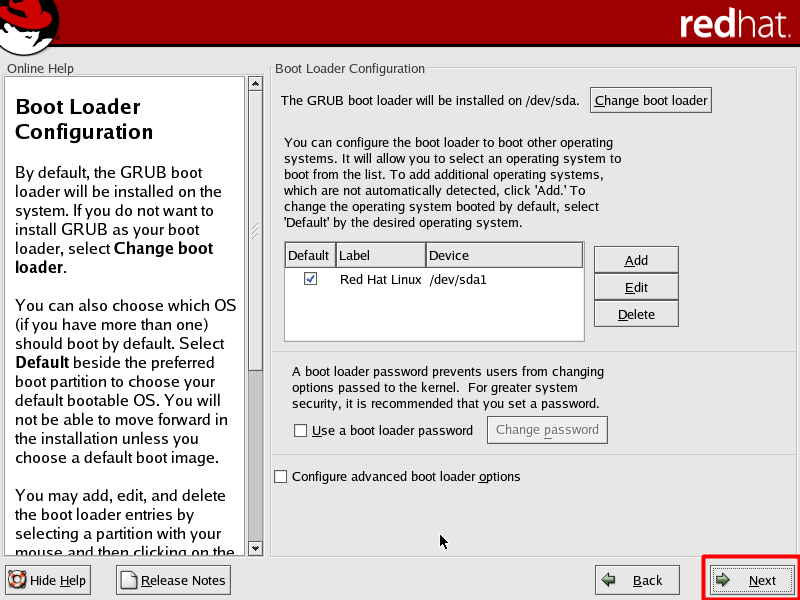Enable Use a boot loader password

pos(301,431)
